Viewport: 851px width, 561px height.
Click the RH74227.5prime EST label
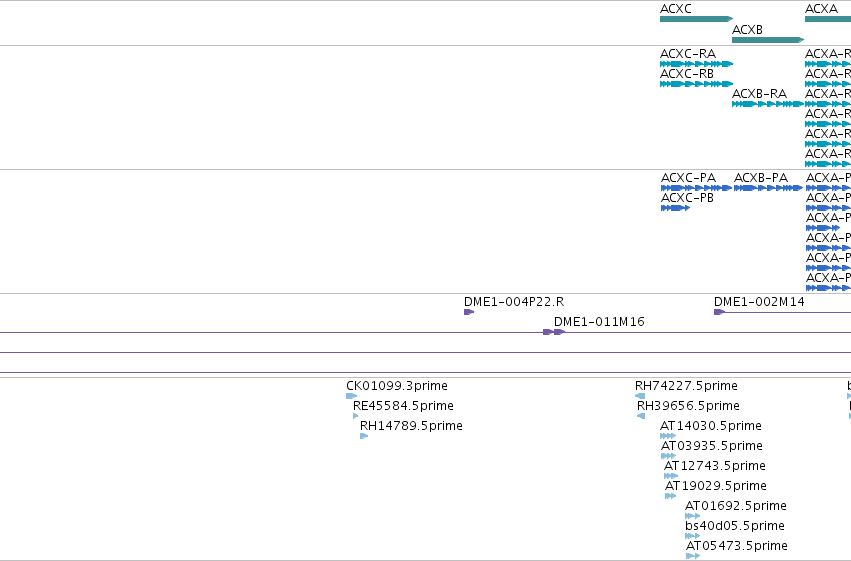[686, 386]
